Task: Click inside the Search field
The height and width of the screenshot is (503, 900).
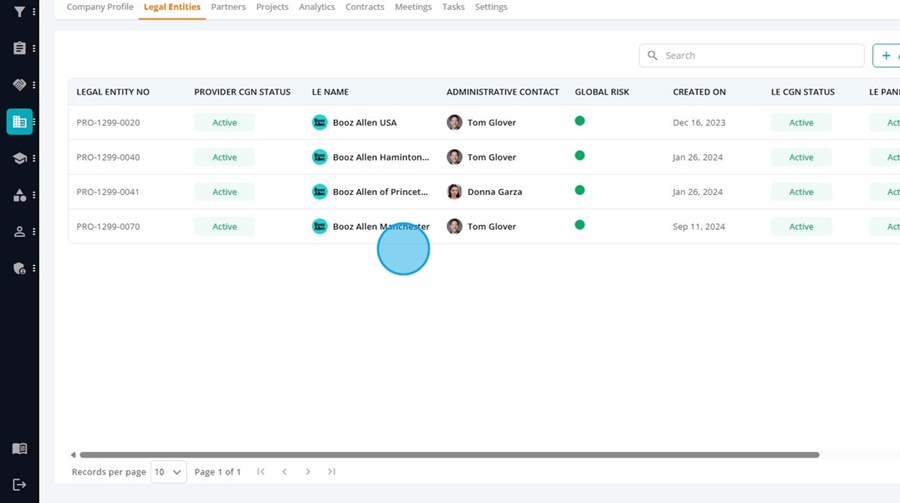Action: (x=752, y=56)
